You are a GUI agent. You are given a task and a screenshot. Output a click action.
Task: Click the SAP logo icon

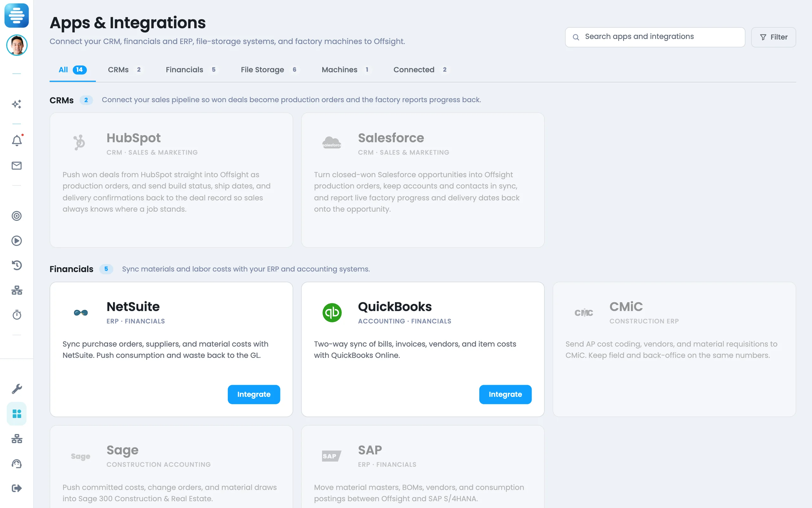(x=331, y=456)
